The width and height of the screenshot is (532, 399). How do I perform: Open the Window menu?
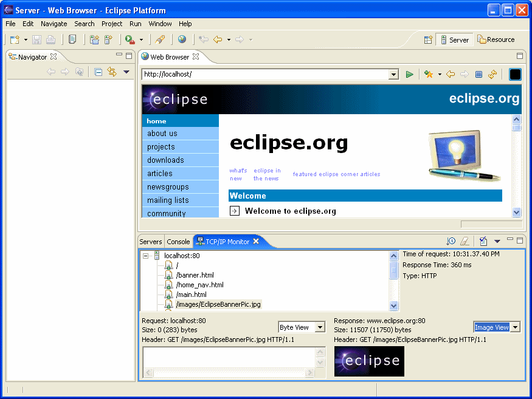click(160, 24)
